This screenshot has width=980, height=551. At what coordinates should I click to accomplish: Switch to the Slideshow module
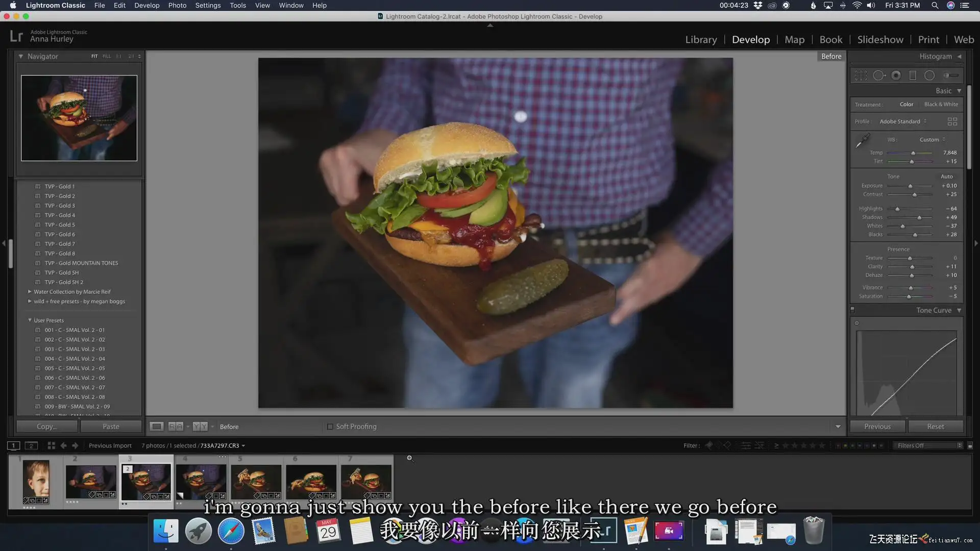pyautogui.click(x=880, y=40)
